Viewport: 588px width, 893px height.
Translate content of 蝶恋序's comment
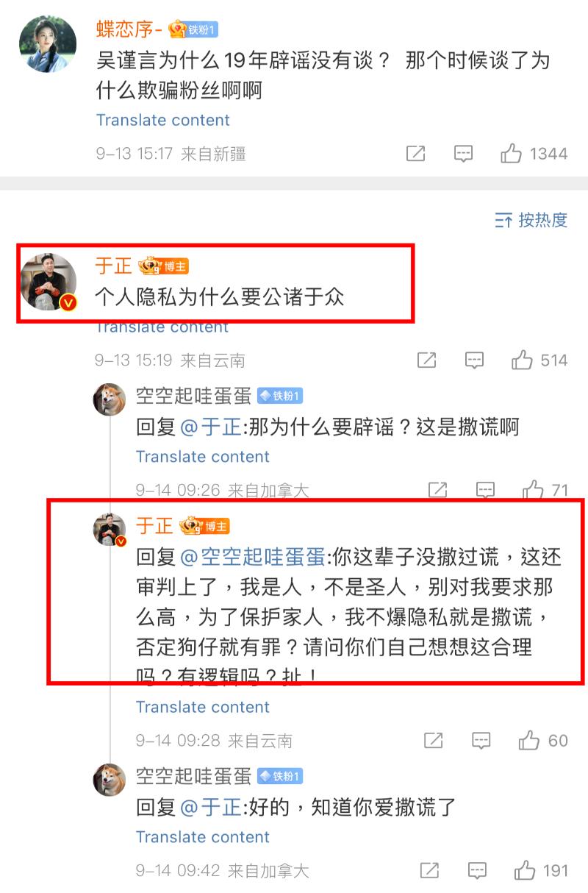tap(163, 120)
